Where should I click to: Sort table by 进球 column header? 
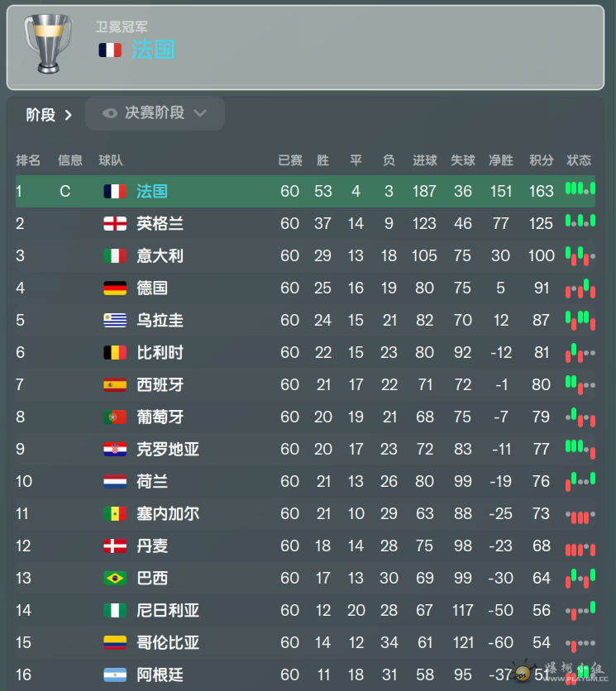point(425,160)
